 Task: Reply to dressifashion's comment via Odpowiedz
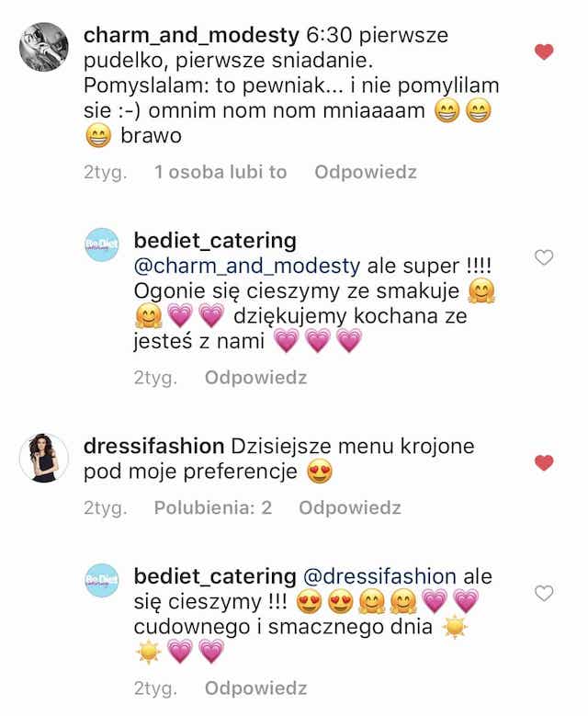(350, 507)
